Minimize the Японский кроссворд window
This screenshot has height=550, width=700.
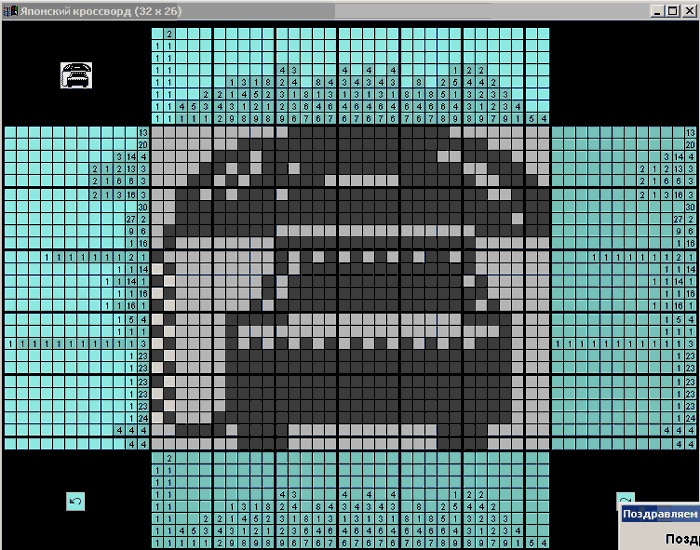tap(656, 11)
